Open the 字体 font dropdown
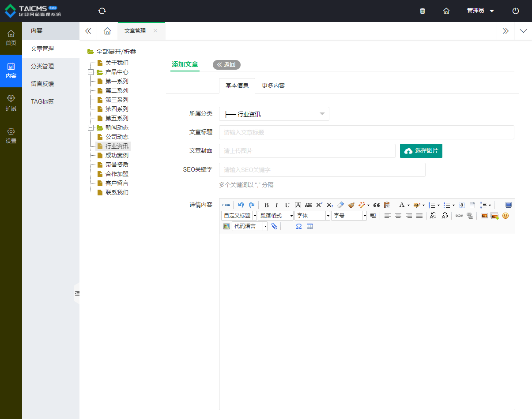 pyautogui.click(x=312, y=216)
